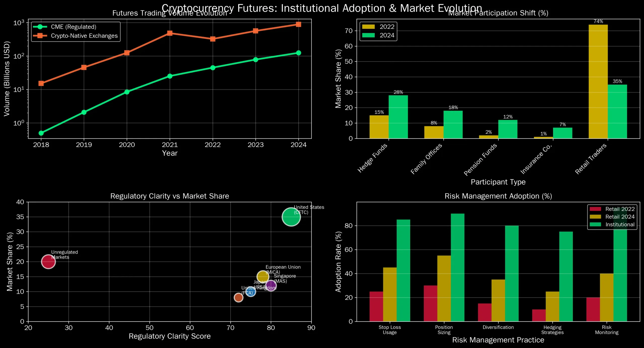The width and height of the screenshot is (644, 348).
Task: Click the CME 2018 green circle marker
Action: (x=41, y=133)
